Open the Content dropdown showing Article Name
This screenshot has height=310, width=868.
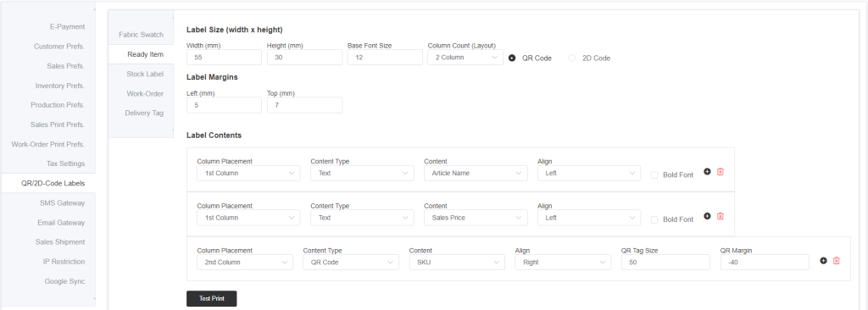coord(476,173)
